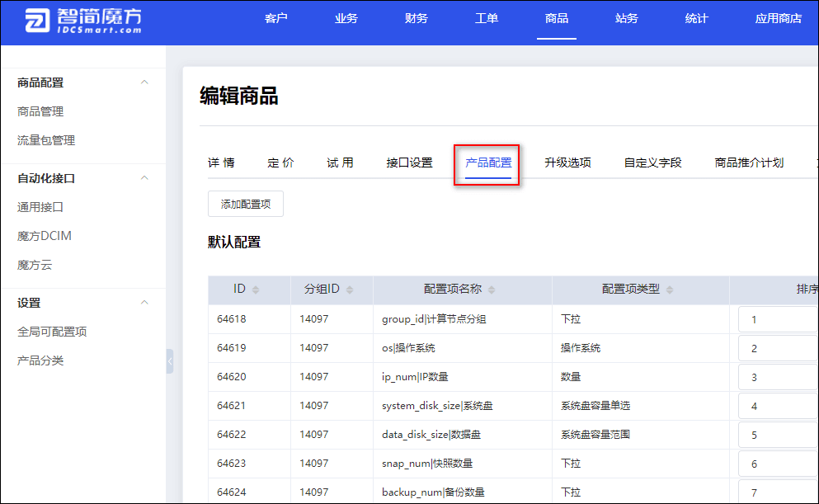Click the 设置 sidebar heading
The height and width of the screenshot is (504, 819).
(x=29, y=303)
